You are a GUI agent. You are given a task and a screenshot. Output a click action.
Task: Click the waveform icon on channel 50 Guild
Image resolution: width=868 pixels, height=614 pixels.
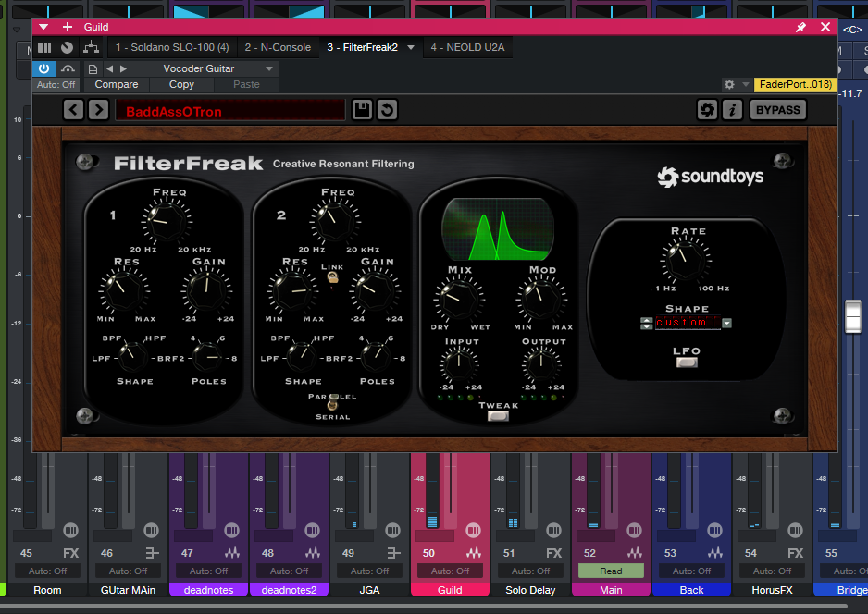tap(474, 553)
